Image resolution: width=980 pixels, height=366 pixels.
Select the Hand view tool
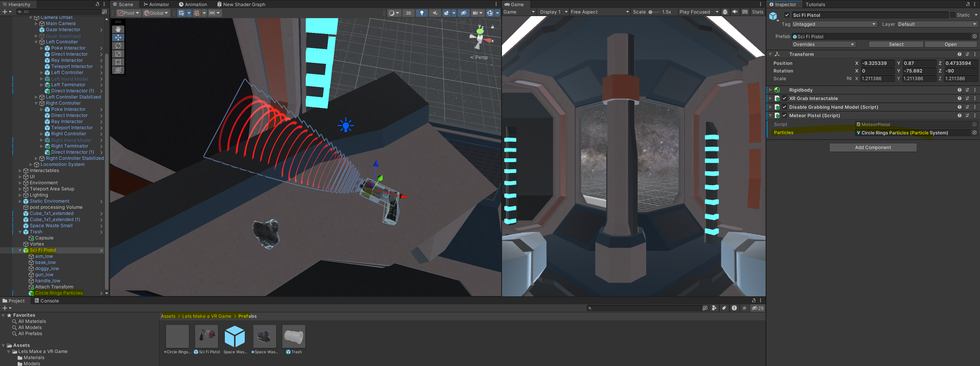click(x=118, y=29)
